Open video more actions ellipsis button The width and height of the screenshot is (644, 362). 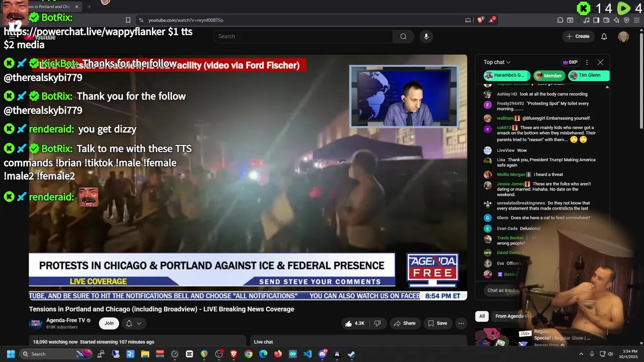click(x=461, y=323)
